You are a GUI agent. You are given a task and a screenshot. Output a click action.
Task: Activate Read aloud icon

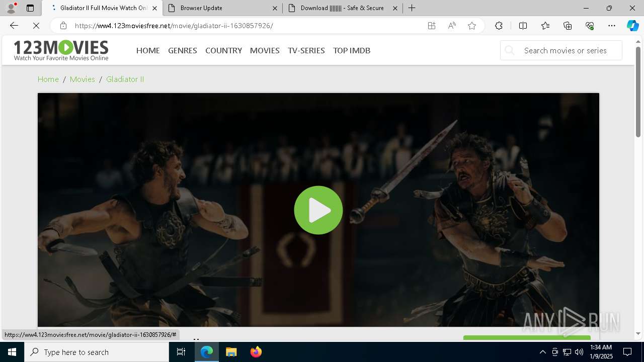tap(452, 26)
